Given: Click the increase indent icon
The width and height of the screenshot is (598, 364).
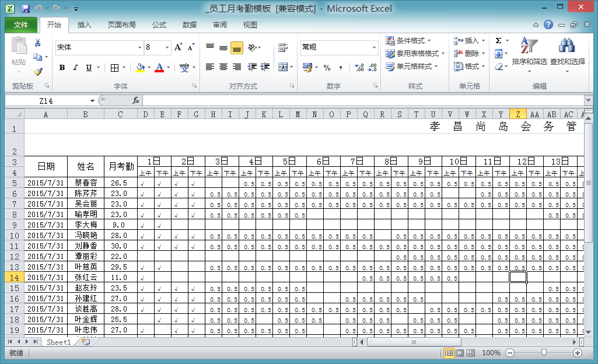Looking at the screenshot, I should coord(265,66).
